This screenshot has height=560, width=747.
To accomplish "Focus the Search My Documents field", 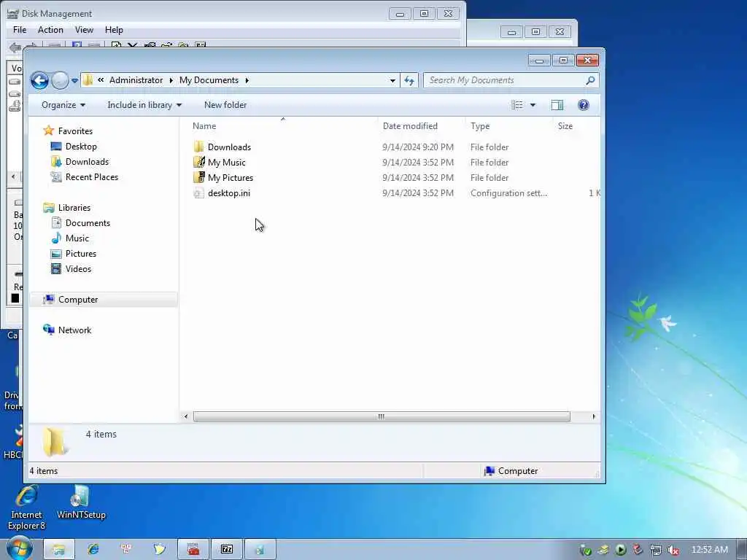I will click(505, 80).
